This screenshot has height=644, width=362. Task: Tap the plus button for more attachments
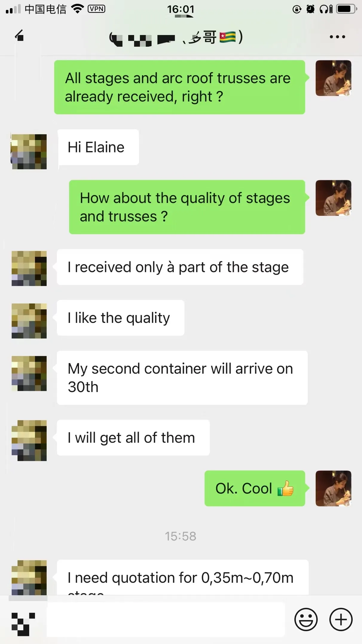click(341, 619)
